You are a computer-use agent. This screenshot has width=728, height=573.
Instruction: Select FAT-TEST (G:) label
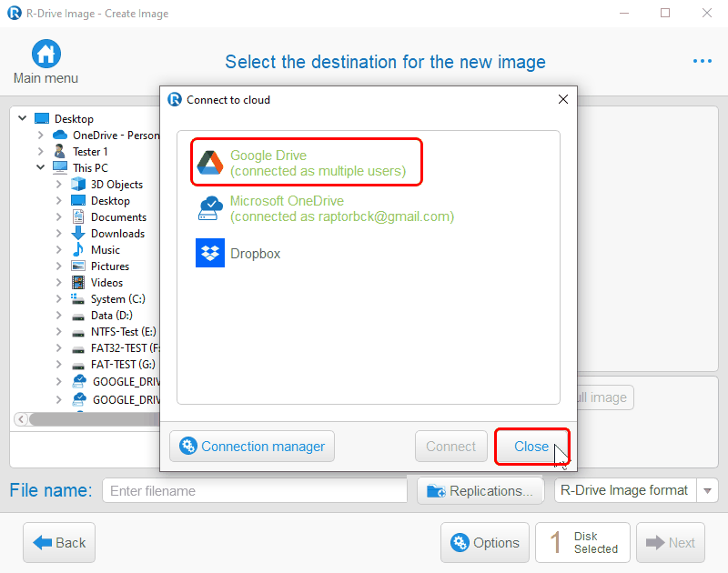point(123,364)
